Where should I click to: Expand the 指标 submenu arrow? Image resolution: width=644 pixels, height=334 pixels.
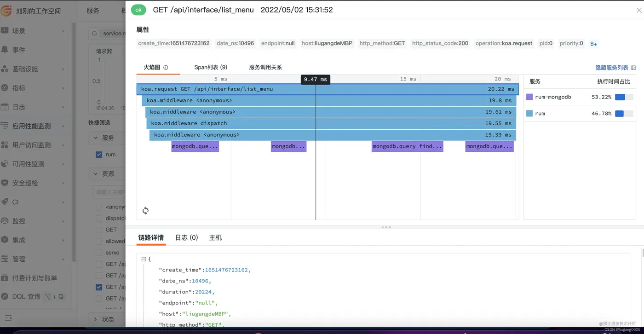(x=63, y=88)
